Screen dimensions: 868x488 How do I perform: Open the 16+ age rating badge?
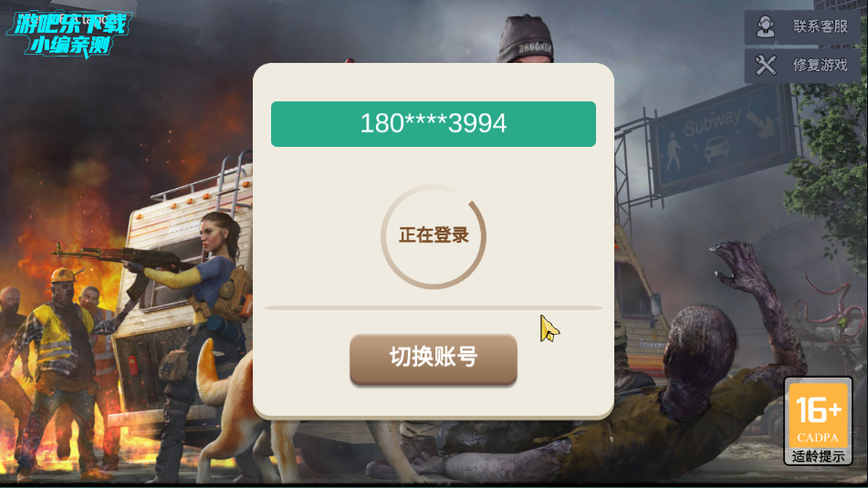tap(818, 421)
